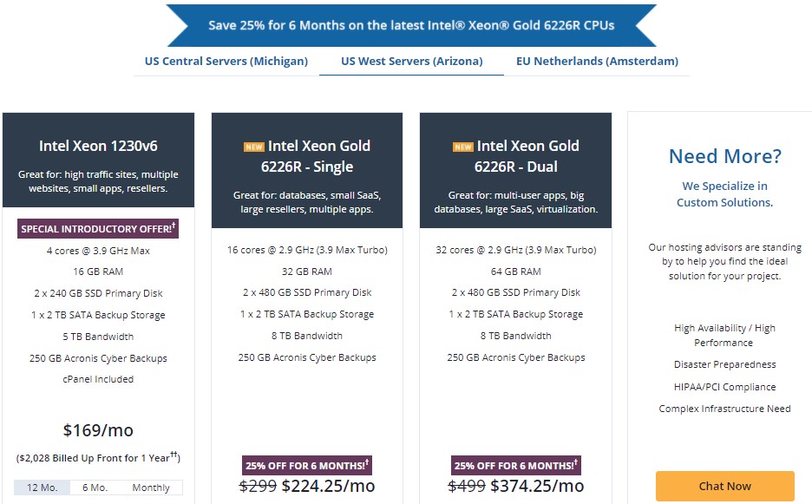The height and width of the screenshot is (504, 812).
Task: Select the 12 Mo. billing option
Action: click(x=43, y=488)
